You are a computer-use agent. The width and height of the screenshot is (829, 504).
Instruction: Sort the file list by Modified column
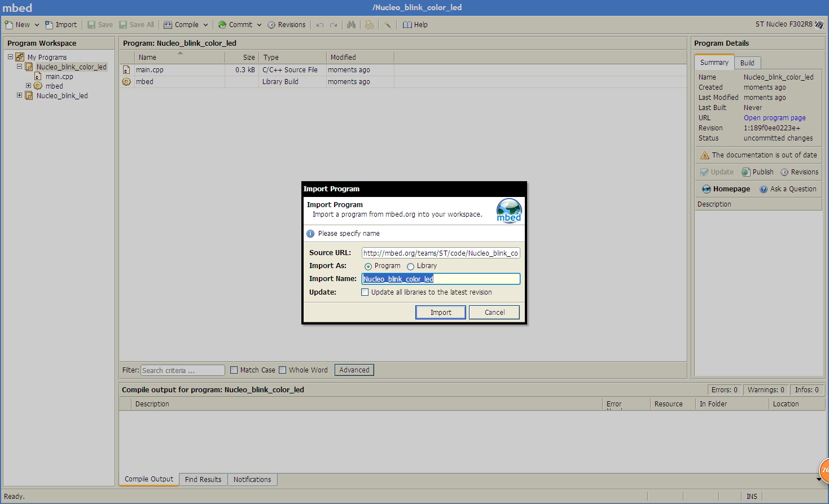360,58
